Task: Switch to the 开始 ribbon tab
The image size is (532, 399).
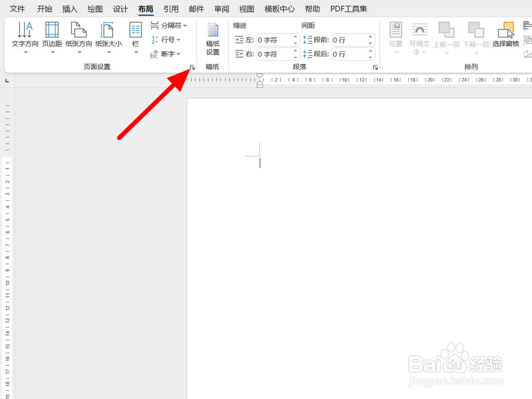Action: tap(44, 9)
